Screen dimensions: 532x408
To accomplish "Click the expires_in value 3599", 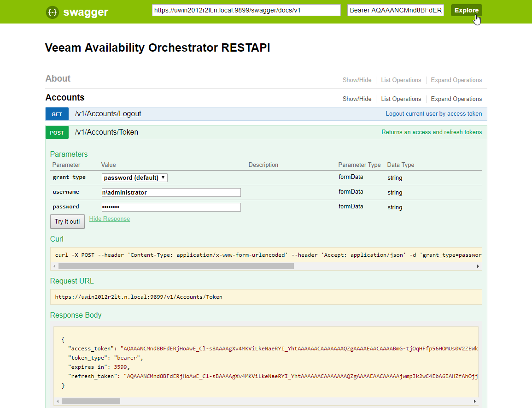I will [x=120, y=367].
